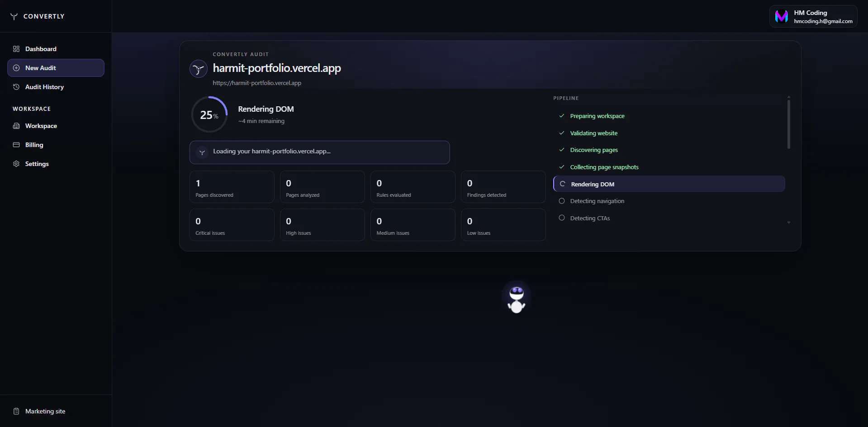Viewport: 868px width, 427px height.
Task: Click the HM Coding avatar logo
Action: 782,16
